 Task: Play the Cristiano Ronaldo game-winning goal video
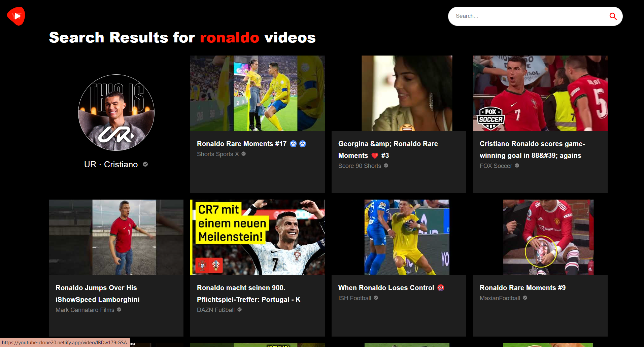point(540,94)
